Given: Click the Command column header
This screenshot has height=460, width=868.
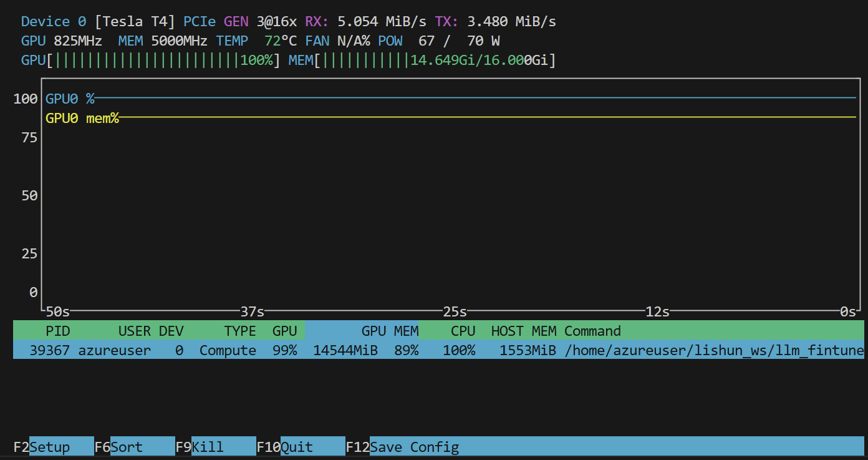Looking at the screenshot, I should [x=592, y=331].
